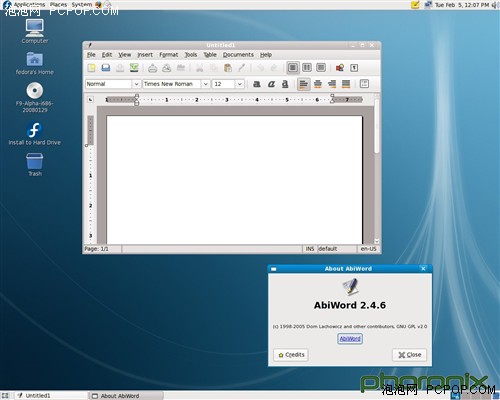Click the Paste clipboard icon
Image resolution: width=500 pixels, height=400 pixels.
click(x=228, y=68)
